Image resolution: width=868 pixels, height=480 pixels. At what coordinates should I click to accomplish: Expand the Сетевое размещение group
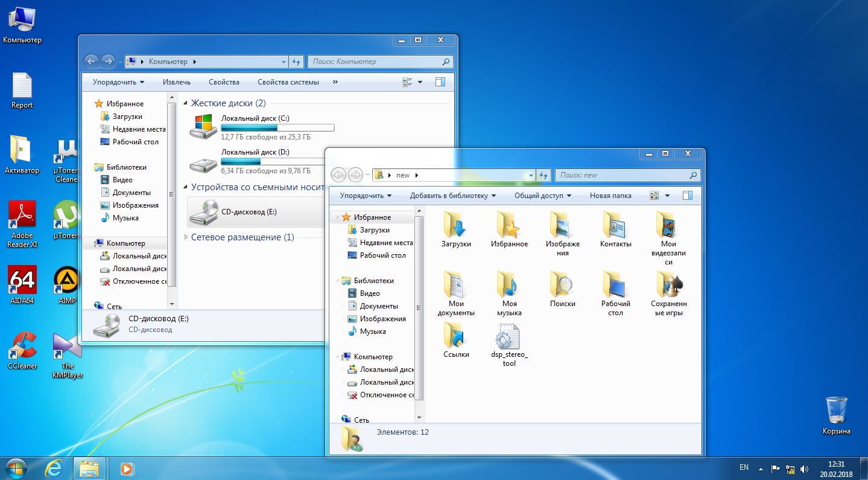click(186, 237)
